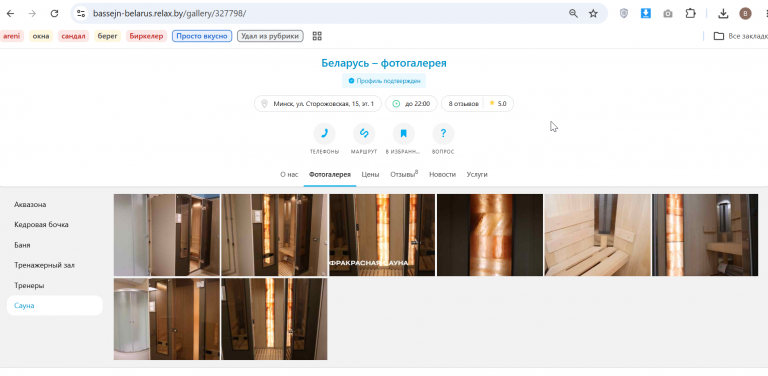Open the camera screenshot extension
This screenshot has height=376, width=768.
click(x=668, y=14)
